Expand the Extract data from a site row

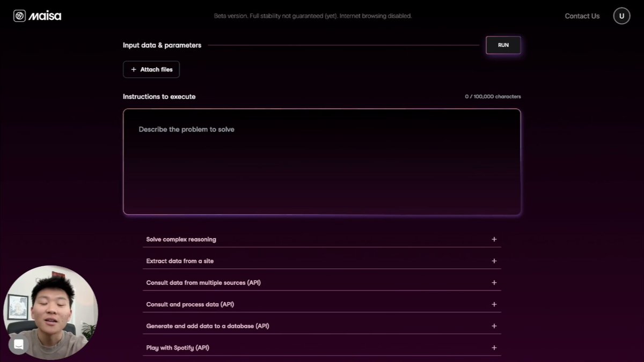(x=322, y=261)
